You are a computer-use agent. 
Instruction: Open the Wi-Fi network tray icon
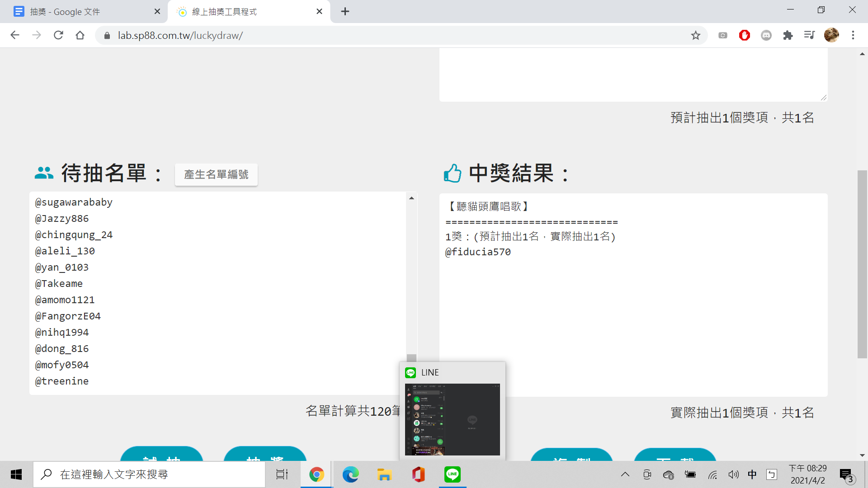click(712, 474)
